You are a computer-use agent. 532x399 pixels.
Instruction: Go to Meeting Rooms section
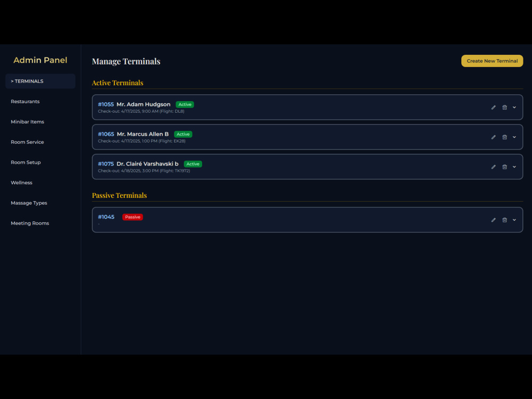click(x=30, y=223)
